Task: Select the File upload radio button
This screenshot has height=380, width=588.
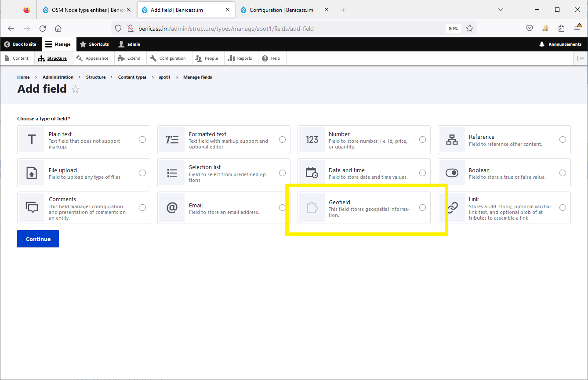Action: pos(142,173)
